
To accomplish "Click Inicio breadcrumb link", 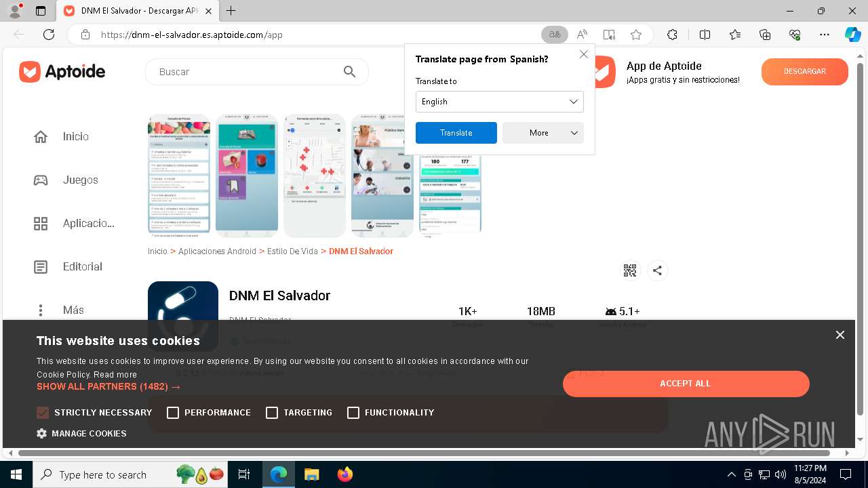I will click(157, 251).
